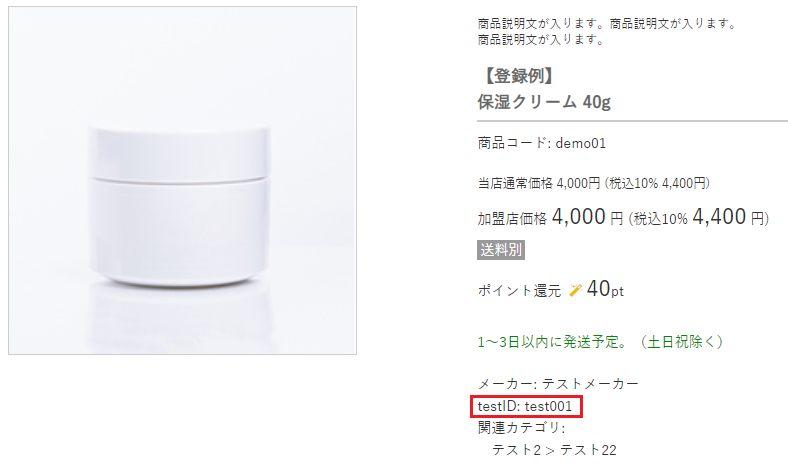Click the 送料別 shipping badge
The image size is (788, 473).
pos(501,250)
